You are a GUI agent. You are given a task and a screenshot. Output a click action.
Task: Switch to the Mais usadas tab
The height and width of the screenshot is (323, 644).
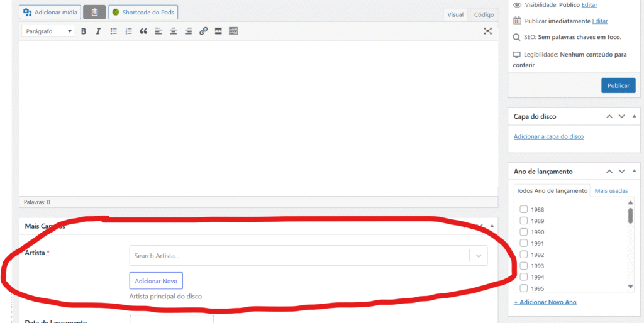pos(611,191)
